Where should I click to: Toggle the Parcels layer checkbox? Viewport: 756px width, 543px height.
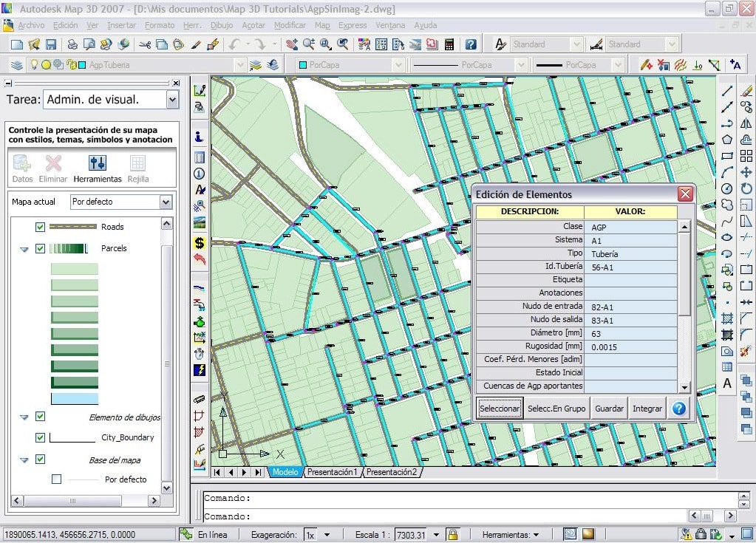[x=41, y=248]
